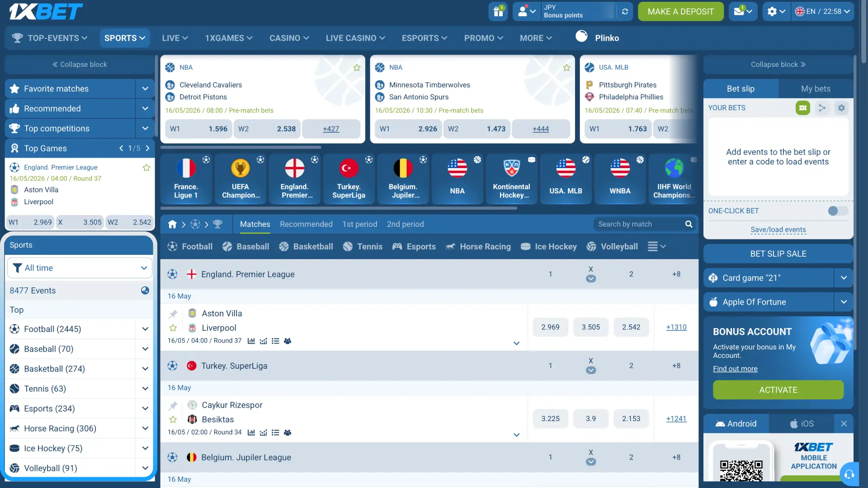Select France Ligue 1 league tile
This screenshot has width=868, height=488.
(x=186, y=178)
